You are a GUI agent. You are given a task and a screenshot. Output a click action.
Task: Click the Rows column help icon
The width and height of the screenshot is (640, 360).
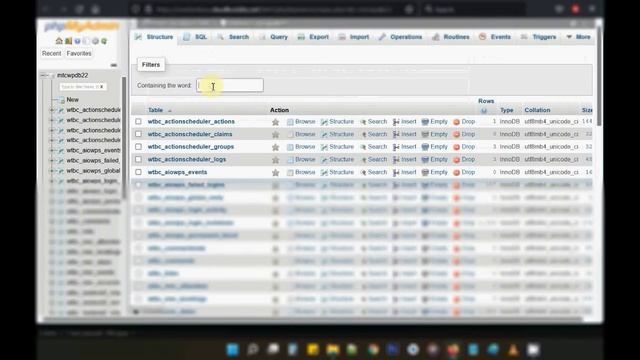(x=484, y=111)
